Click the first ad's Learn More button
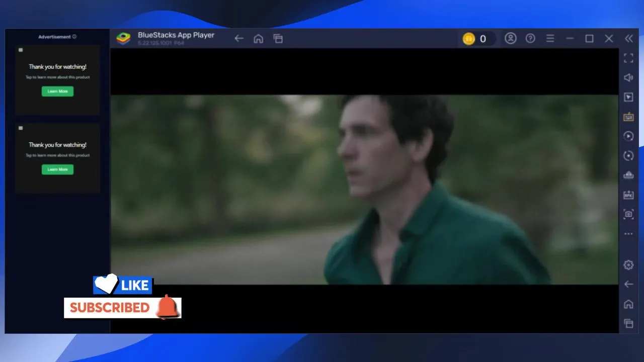Screen dimensions: 644x362 57,92
